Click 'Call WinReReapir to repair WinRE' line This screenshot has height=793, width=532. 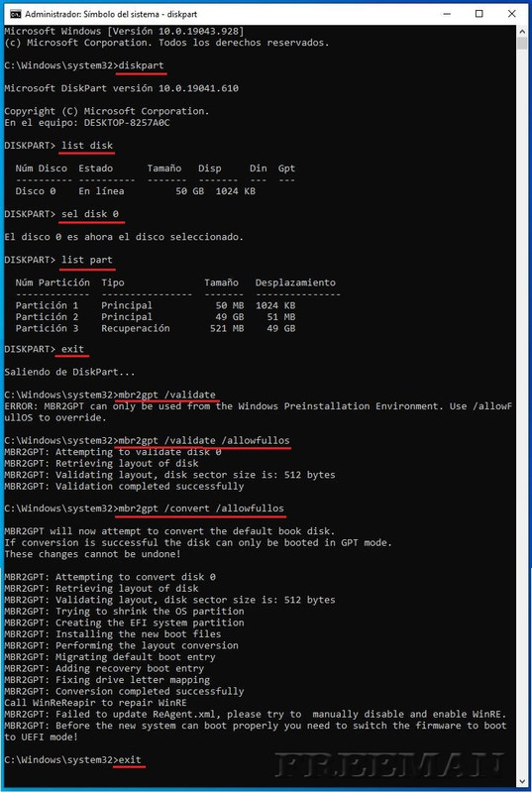[95, 703]
